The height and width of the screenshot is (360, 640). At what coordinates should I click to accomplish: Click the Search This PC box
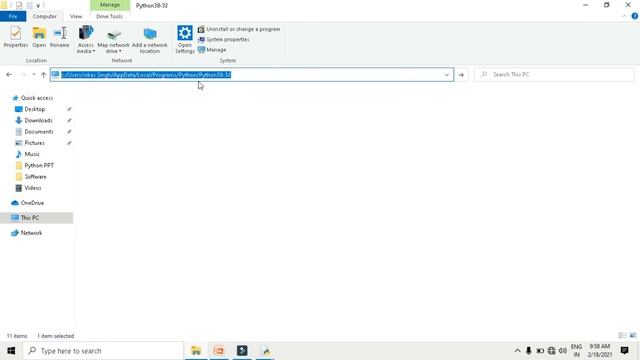554,75
